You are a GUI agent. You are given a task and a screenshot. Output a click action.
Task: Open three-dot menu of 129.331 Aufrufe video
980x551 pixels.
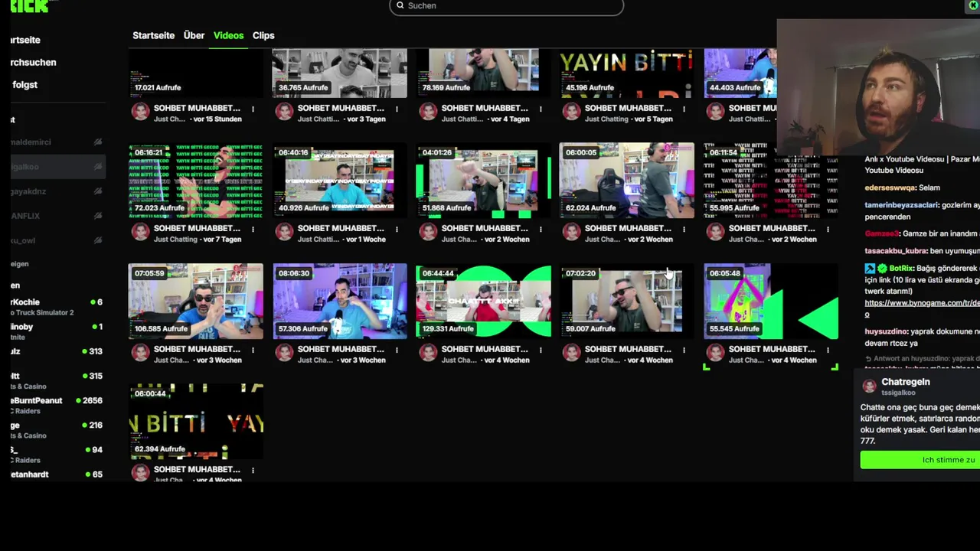click(541, 350)
